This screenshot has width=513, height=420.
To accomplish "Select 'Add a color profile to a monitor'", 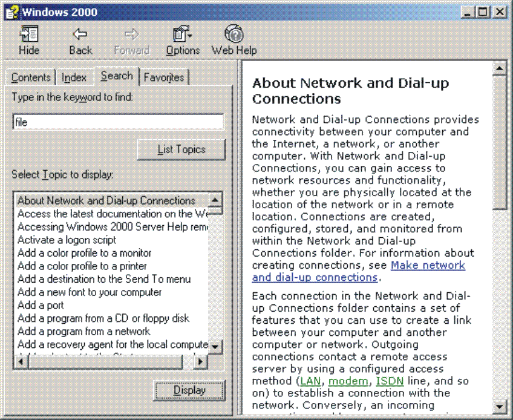I will (x=111, y=253).
